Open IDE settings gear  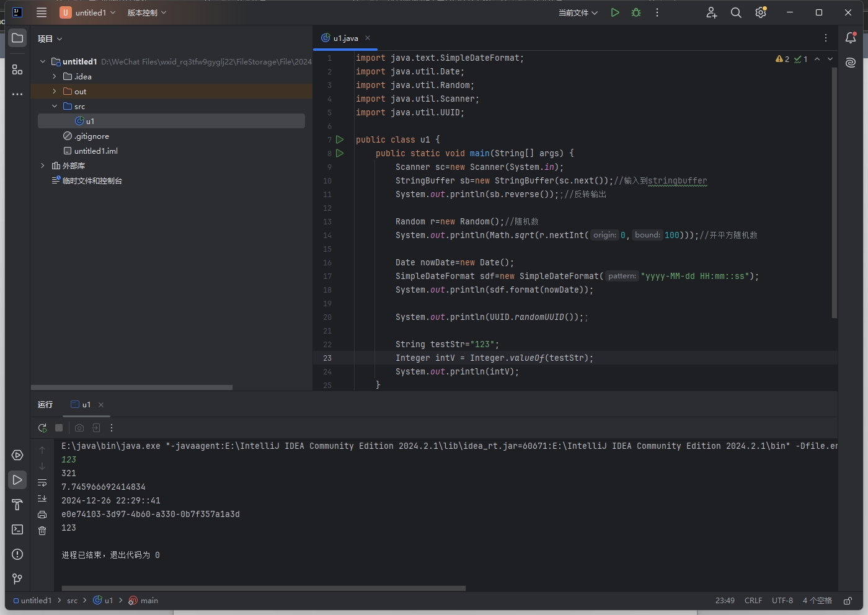761,12
